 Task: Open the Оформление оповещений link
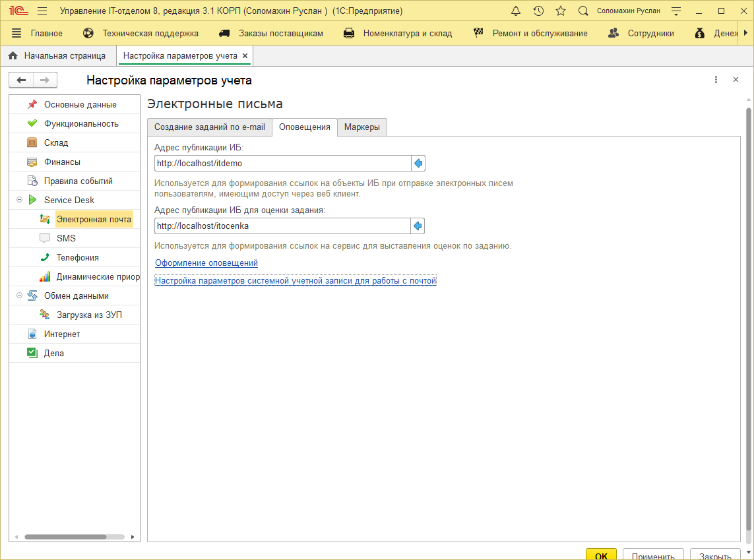[206, 263]
